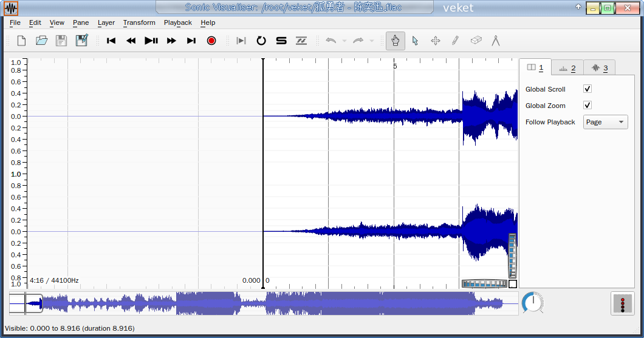
Task: Click the veket up-arrow title button
Action: (x=578, y=7)
